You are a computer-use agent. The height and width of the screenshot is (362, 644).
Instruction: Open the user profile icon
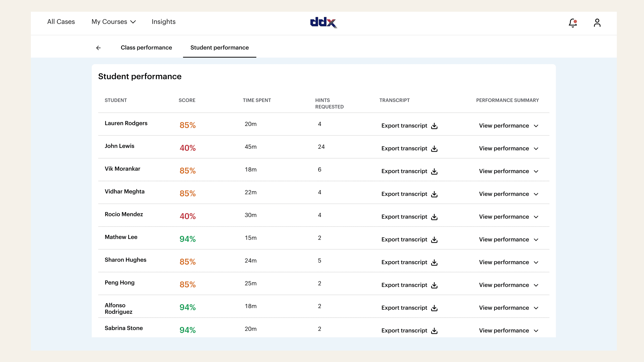tap(597, 23)
